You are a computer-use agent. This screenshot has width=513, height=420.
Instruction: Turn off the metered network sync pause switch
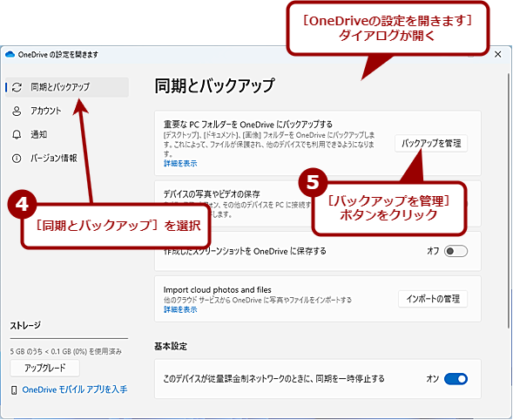click(456, 379)
